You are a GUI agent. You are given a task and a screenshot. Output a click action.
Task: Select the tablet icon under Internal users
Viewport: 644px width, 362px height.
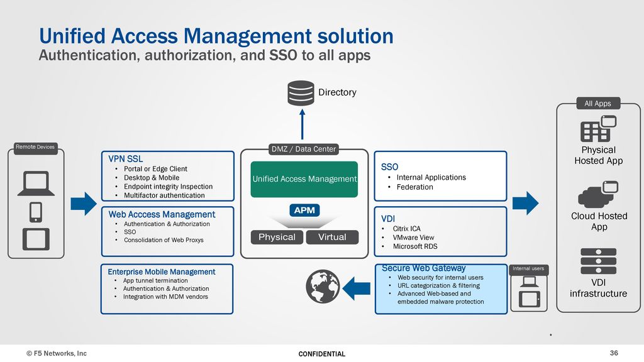click(x=529, y=299)
